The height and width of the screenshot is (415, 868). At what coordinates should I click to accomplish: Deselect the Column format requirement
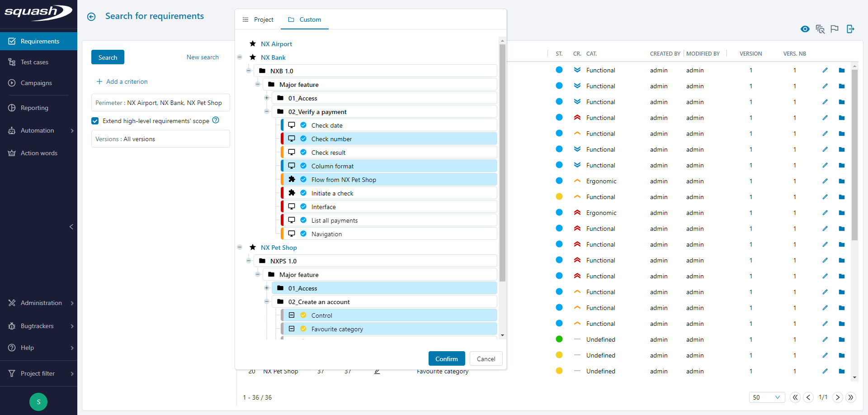pyautogui.click(x=332, y=166)
